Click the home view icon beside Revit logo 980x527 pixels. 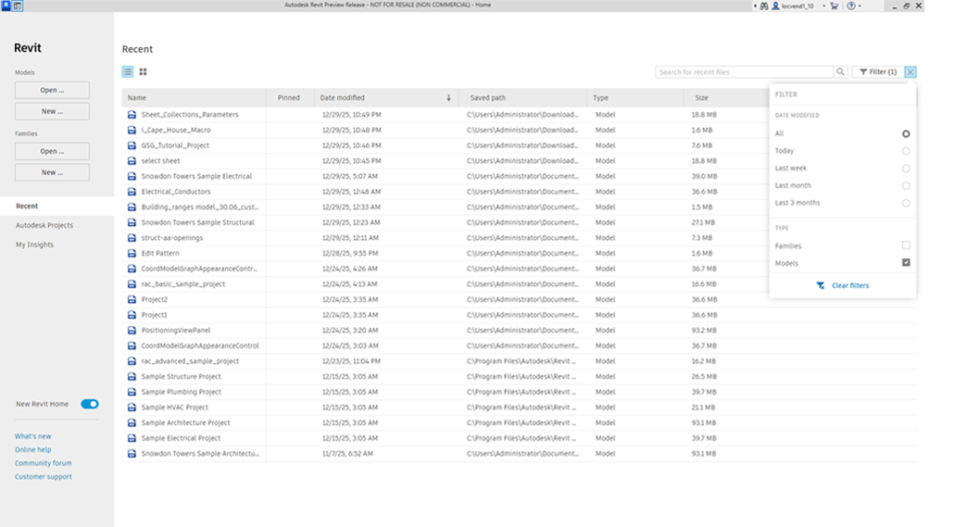point(18,6)
